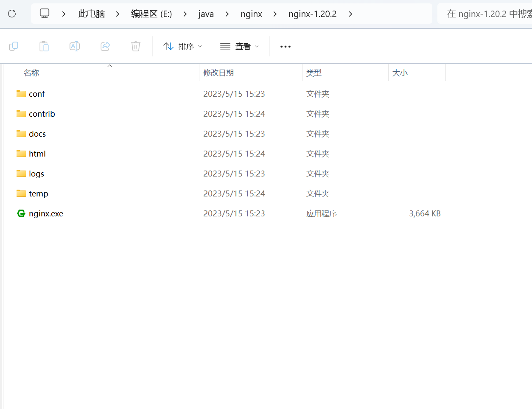Sort by the 名称 column header
This screenshot has height=409, width=532.
31,73
